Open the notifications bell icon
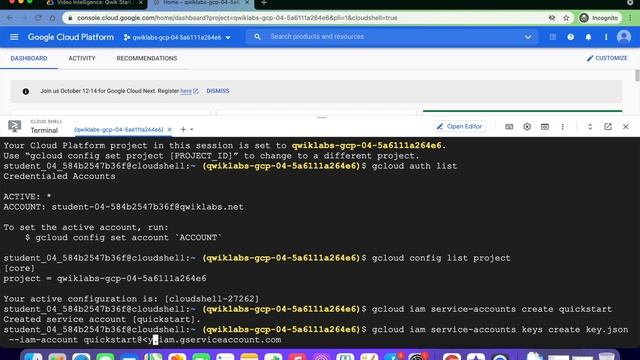 tap(588, 37)
